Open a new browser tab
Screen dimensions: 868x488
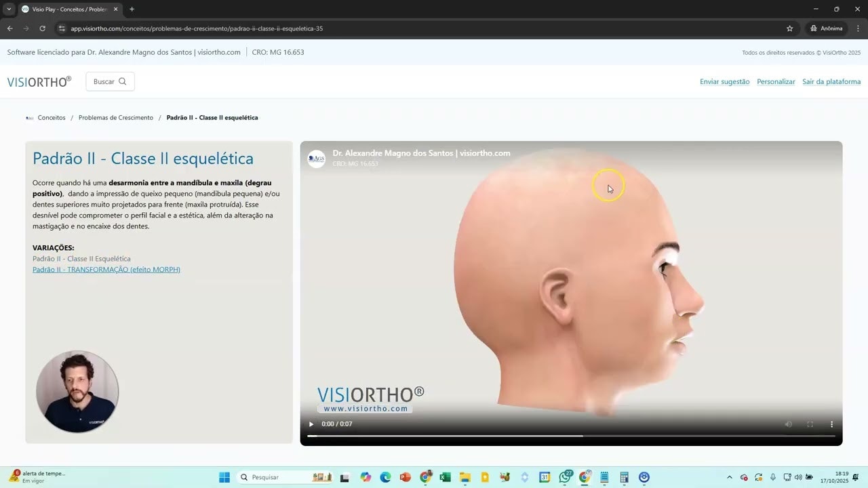pyautogui.click(x=132, y=9)
